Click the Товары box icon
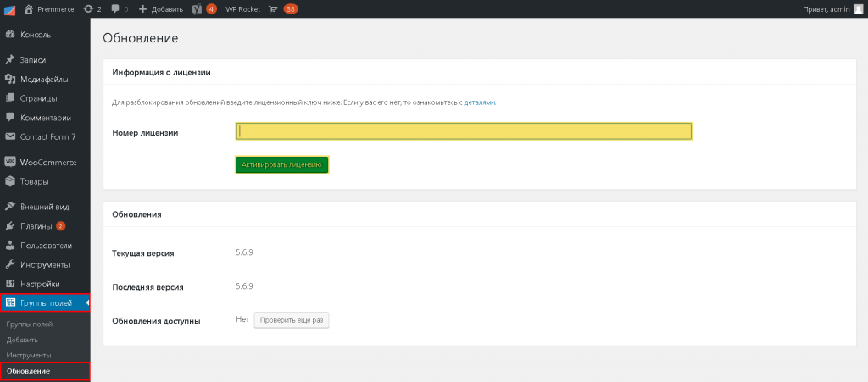 9,181
